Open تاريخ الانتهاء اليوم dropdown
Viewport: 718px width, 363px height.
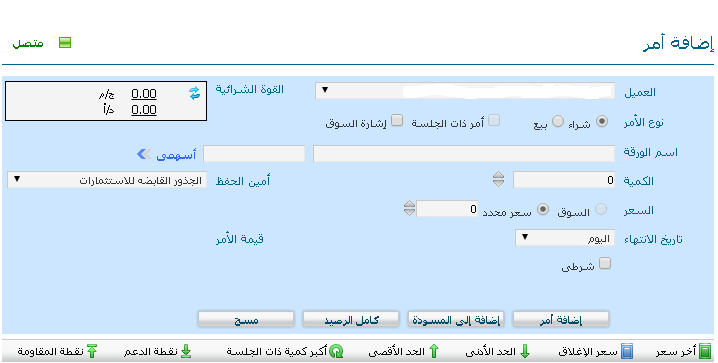point(565,238)
